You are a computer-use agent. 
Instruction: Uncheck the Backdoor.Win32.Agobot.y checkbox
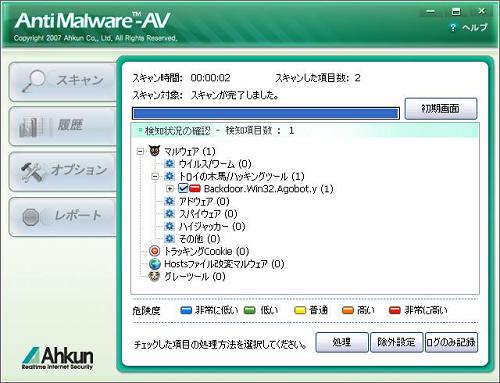tap(183, 188)
